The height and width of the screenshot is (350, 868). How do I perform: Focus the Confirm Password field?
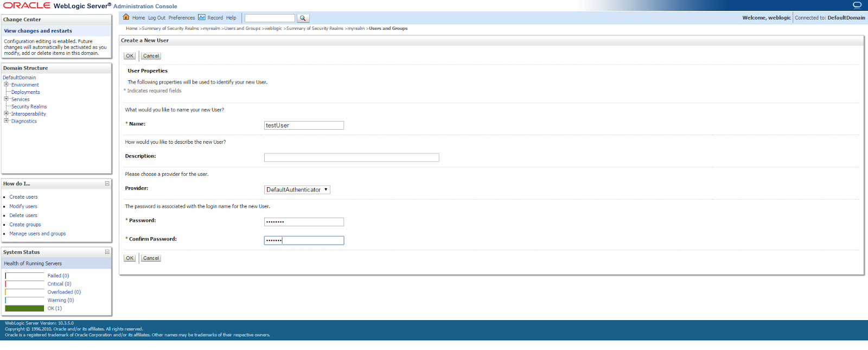coord(304,240)
